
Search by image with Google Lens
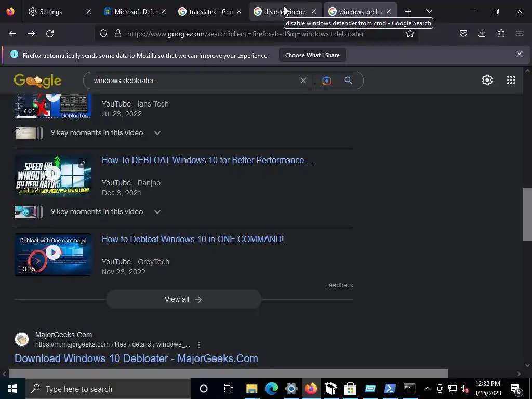click(x=326, y=81)
